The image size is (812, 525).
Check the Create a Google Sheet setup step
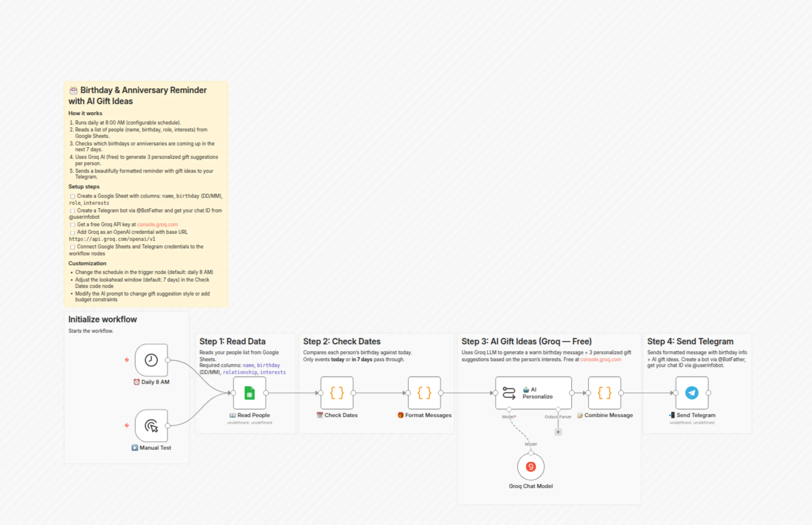click(73, 196)
